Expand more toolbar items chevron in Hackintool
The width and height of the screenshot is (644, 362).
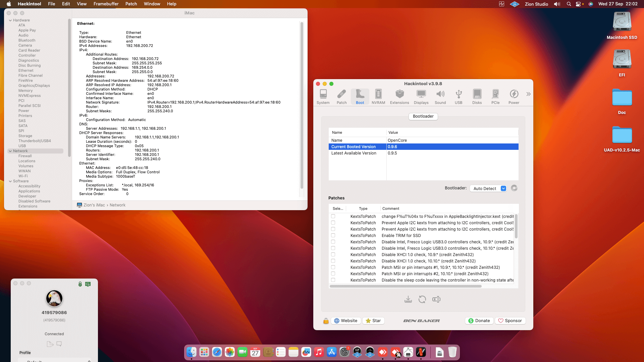coord(528,94)
